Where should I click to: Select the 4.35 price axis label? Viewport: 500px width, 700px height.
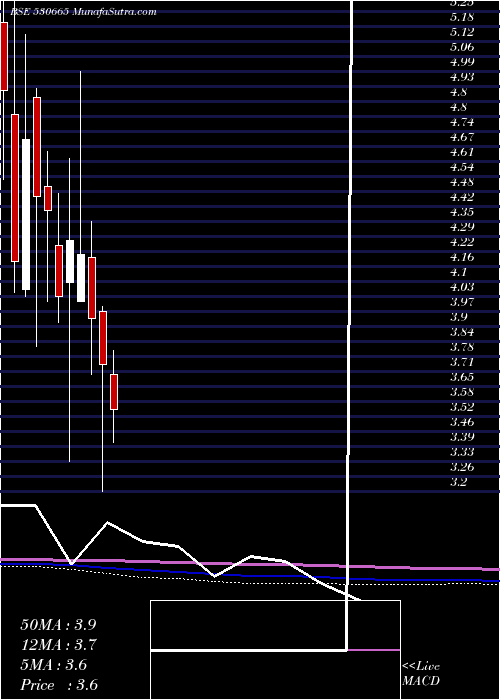(x=462, y=212)
